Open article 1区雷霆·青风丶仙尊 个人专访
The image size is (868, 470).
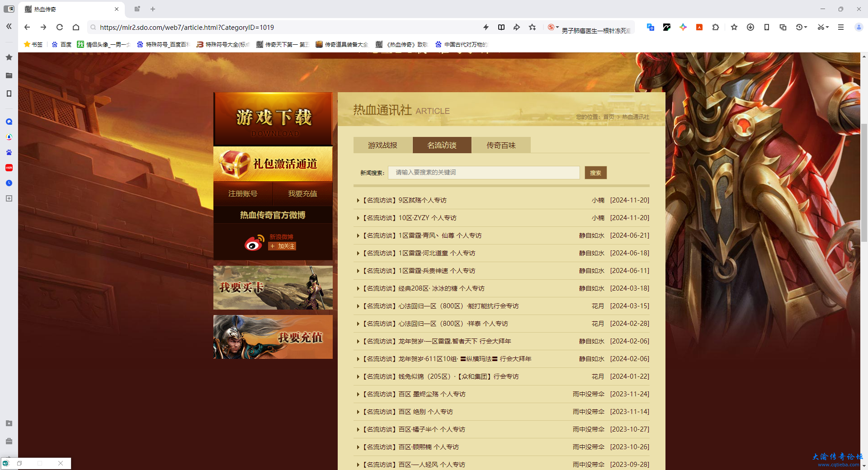[440, 235]
